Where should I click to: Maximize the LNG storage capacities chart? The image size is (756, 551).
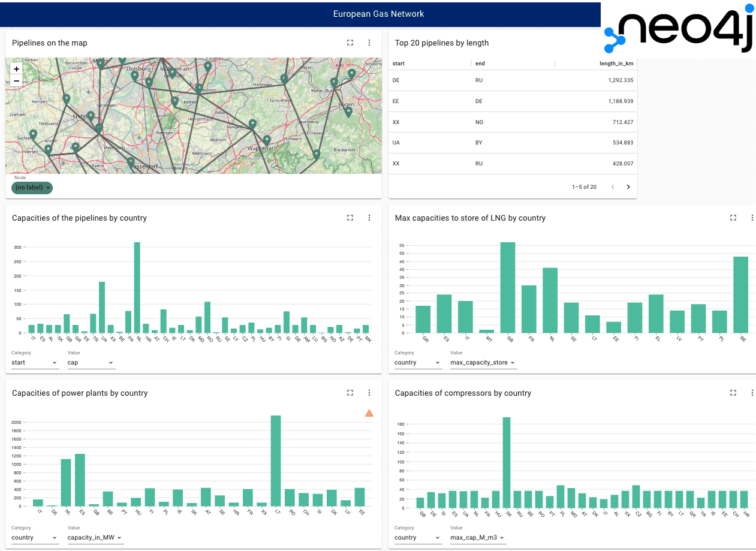click(733, 218)
